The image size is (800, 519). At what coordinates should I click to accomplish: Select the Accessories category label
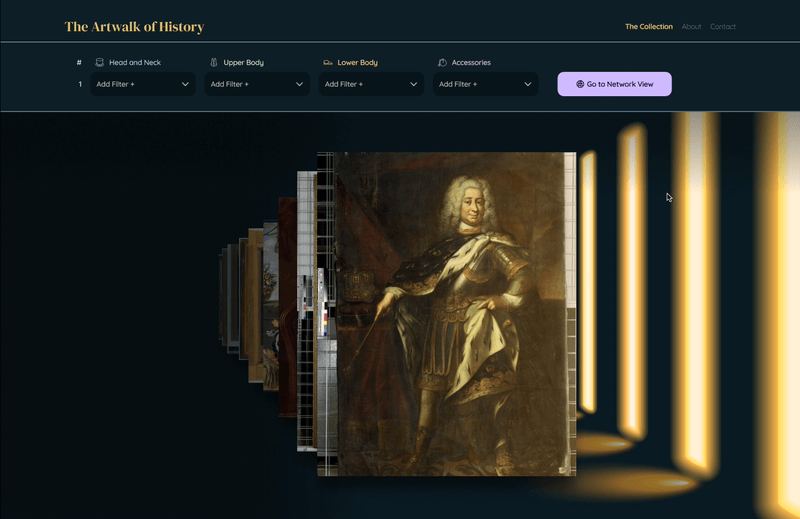click(471, 63)
